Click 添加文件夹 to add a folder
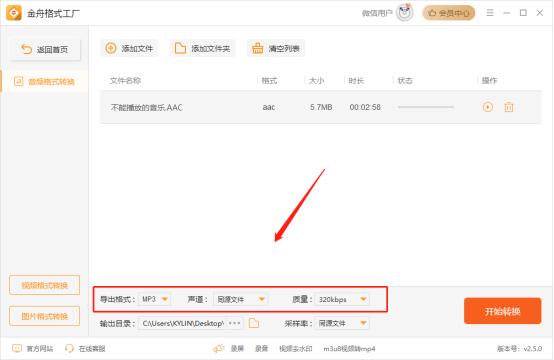The image size is (554, 360). [203, 48]
